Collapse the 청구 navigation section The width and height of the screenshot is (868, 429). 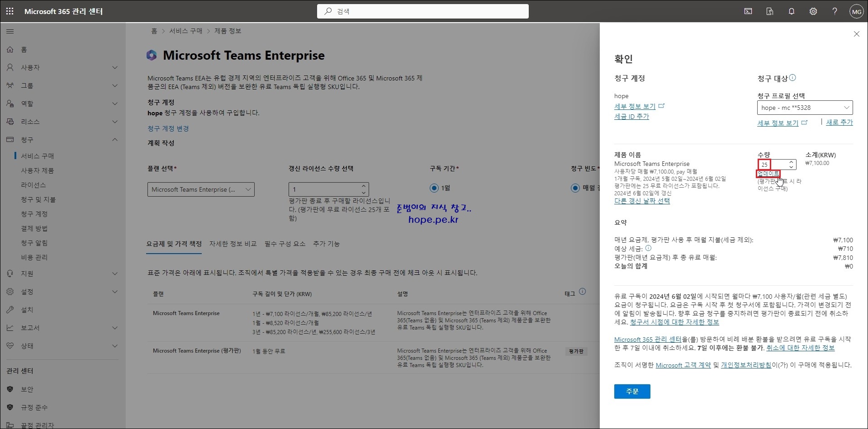pos(115,140)
